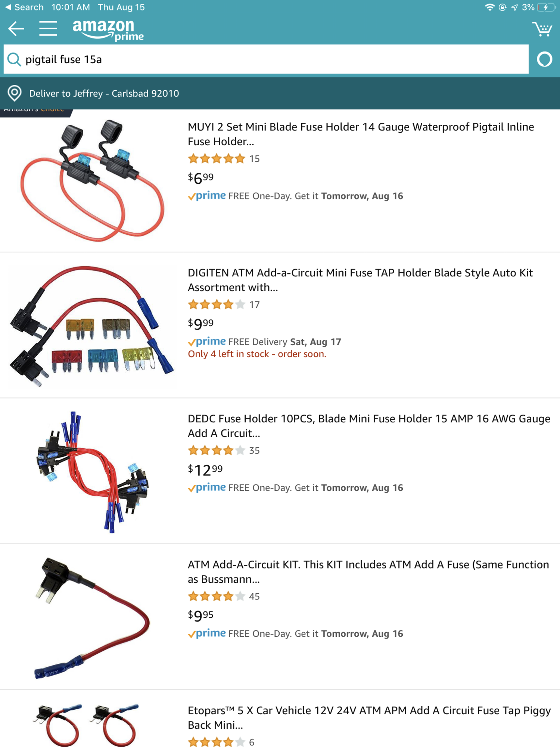Viewport: 560px width, 747px height.
Task: Tap the Amazon Prime logo
Action: (108, 30)
